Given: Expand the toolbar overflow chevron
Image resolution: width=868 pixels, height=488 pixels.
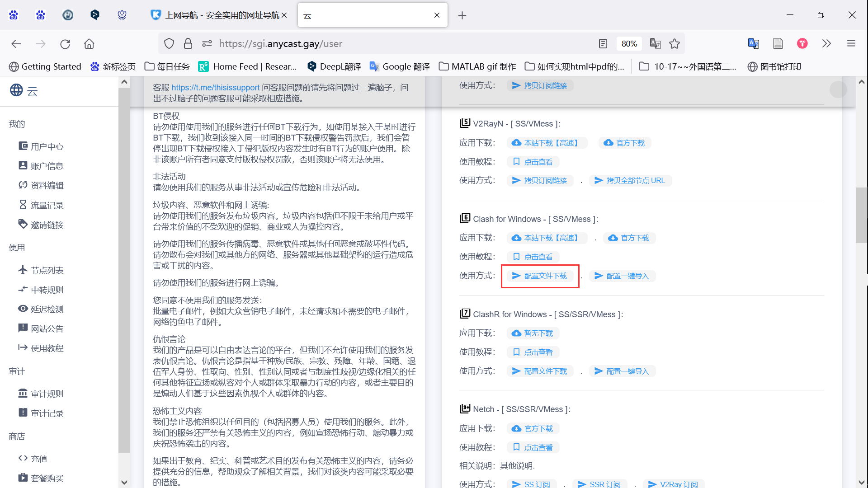Looking at the screenshot, I should tap(826, 44).
